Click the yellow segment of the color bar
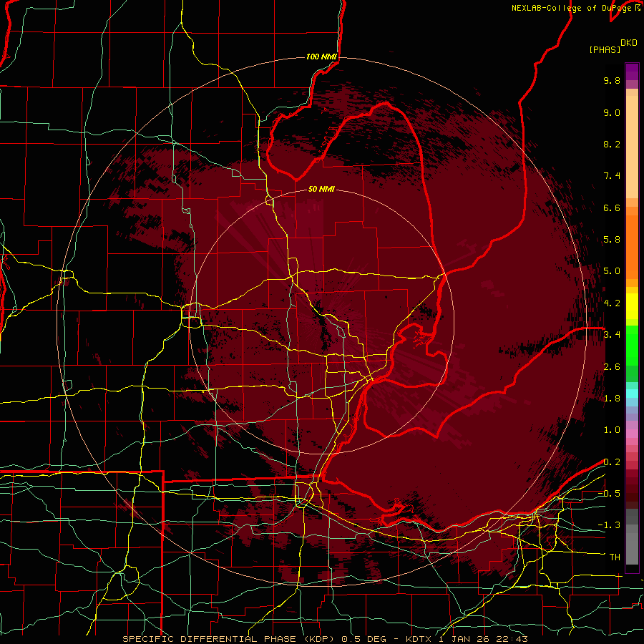The image size is (644, 644). tap(632, 306)
